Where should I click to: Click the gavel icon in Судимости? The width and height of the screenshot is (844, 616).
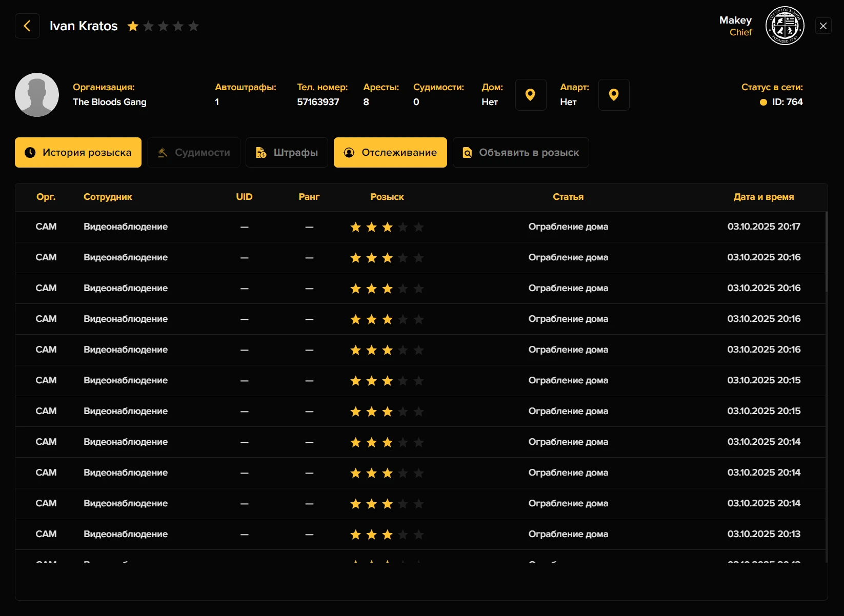tap(163, 153)
